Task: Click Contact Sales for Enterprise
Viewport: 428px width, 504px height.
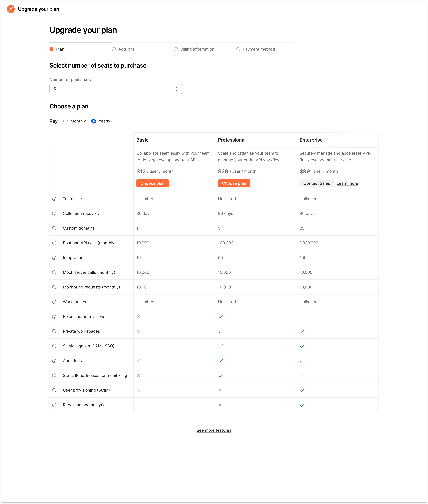Action: click(x=317, y=183)
